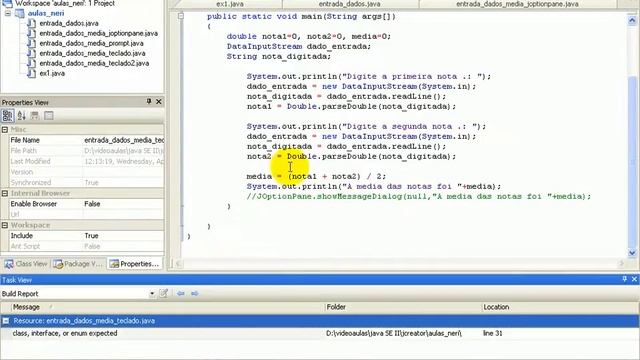The image size is (640, 360).
Task: Select the 'class, interface, or enum expected' error
Action: coord(65,333)
